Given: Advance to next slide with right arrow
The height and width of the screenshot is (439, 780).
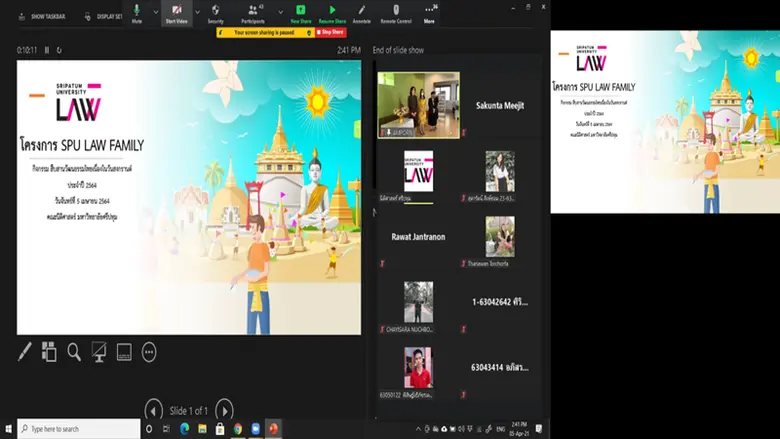Looking at the screenshot, I should pos(225,409).
